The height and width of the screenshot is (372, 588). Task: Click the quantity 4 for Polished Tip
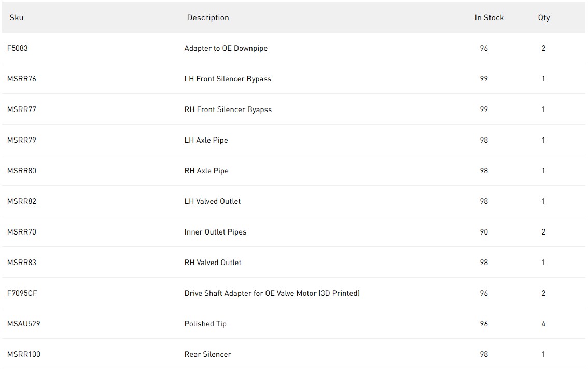tap(543, 324)
